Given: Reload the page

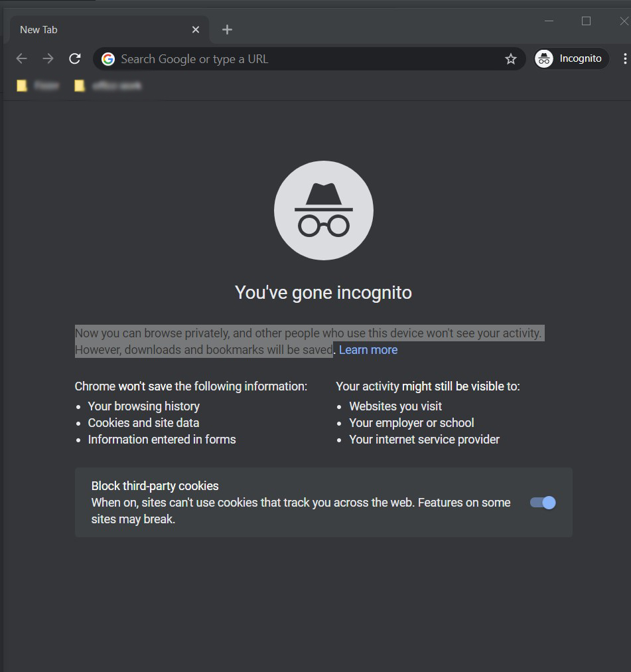Looking at the screenshot, I should [x=75, y=58].
